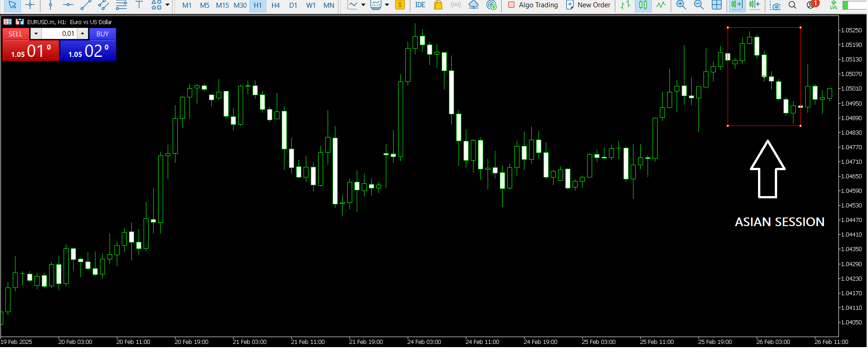Screen dimensions: 868x353
Task: Click the 0.01 lot volume field
Action: point(60,34)
